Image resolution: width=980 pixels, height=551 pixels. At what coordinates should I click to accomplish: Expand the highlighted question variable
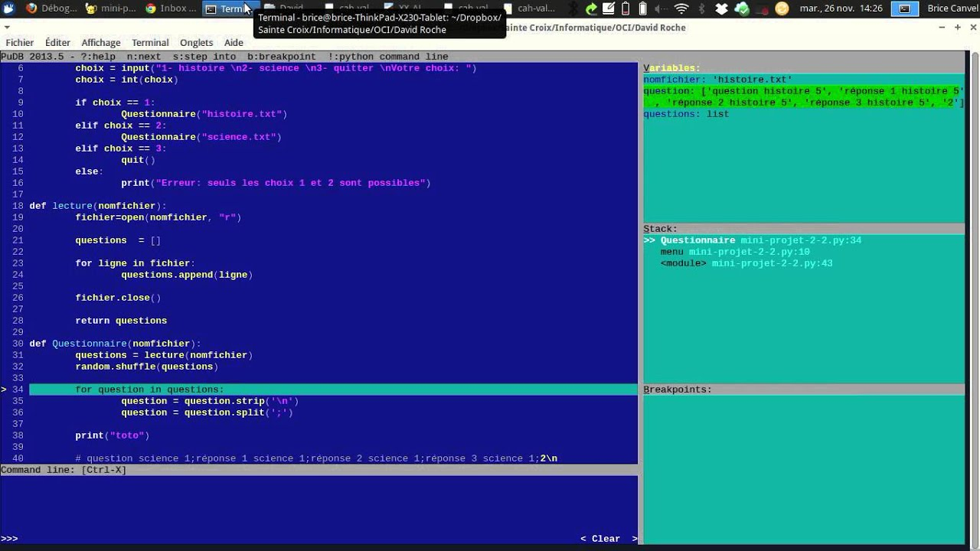coord(802,96)
